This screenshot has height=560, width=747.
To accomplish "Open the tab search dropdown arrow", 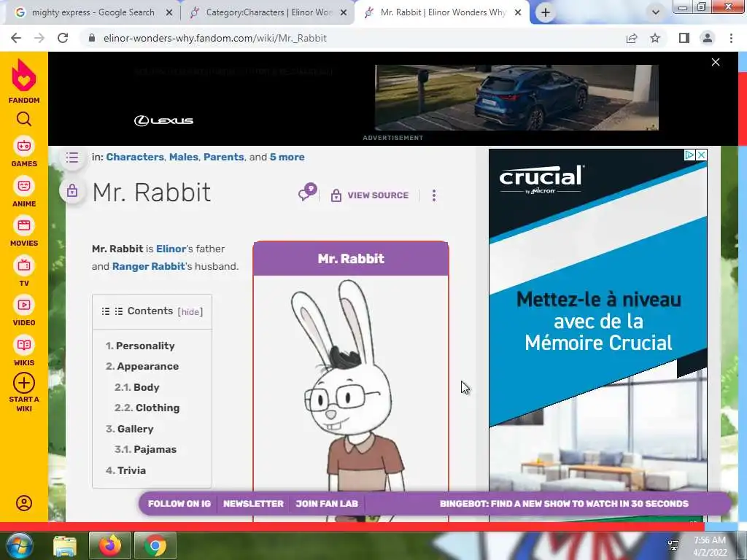I will click(656, 12).
